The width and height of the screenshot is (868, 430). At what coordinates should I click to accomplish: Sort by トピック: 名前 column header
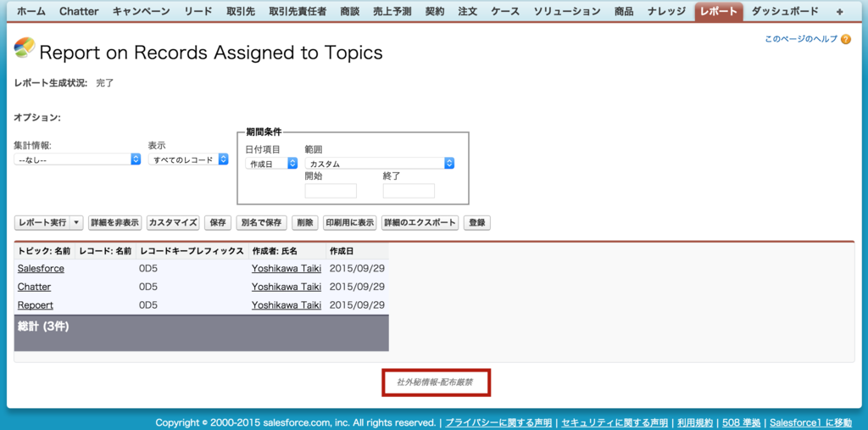(44, 251)
